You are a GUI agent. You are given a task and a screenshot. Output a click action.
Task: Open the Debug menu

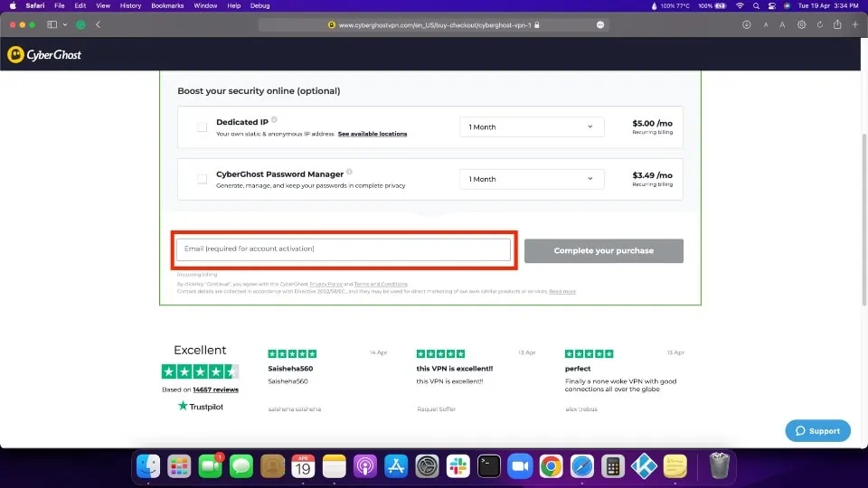point(259,6)
